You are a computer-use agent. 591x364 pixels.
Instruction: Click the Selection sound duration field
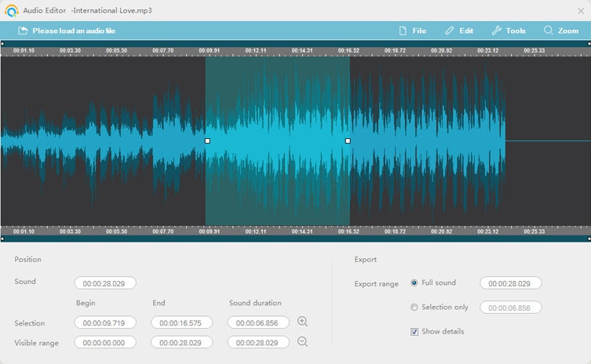[258, 322]
